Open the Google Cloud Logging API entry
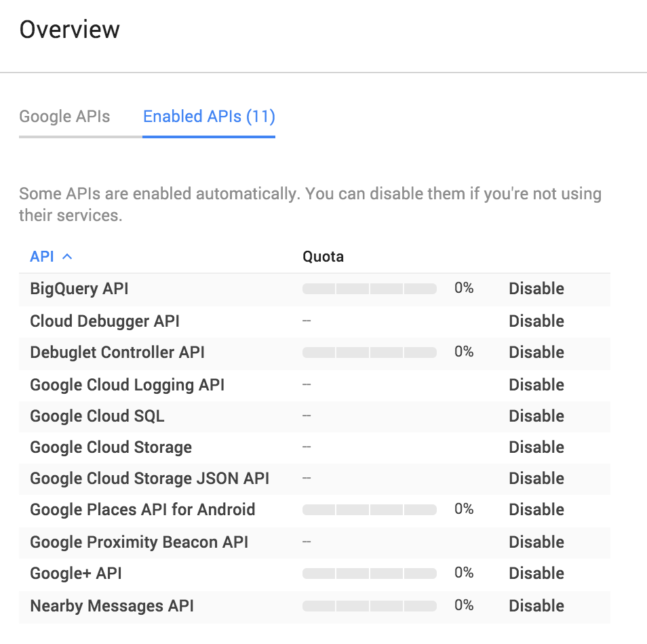Image resolution: width=647 pixels, height=644 pixels. [127, 385]
